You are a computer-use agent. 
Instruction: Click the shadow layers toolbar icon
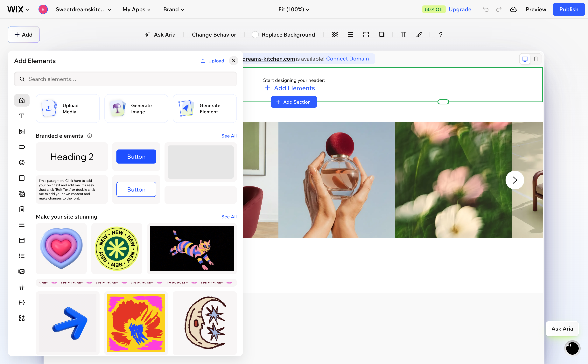pos(381,35)
